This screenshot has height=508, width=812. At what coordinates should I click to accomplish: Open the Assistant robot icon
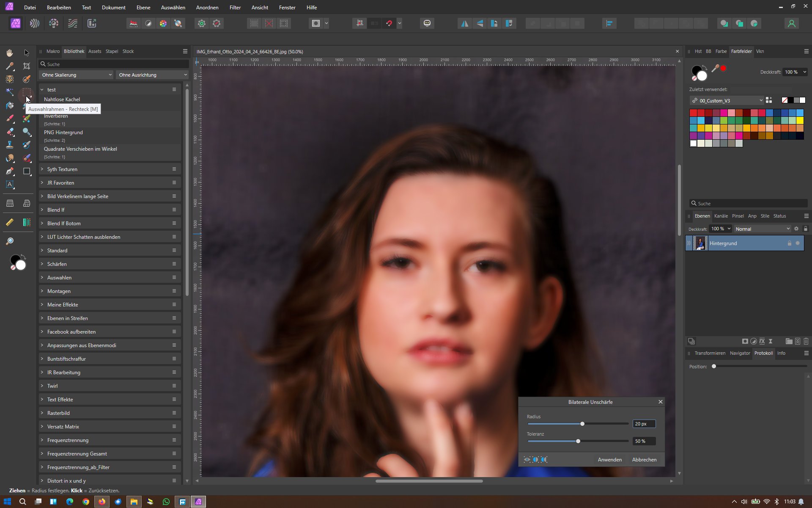point(427,23)
